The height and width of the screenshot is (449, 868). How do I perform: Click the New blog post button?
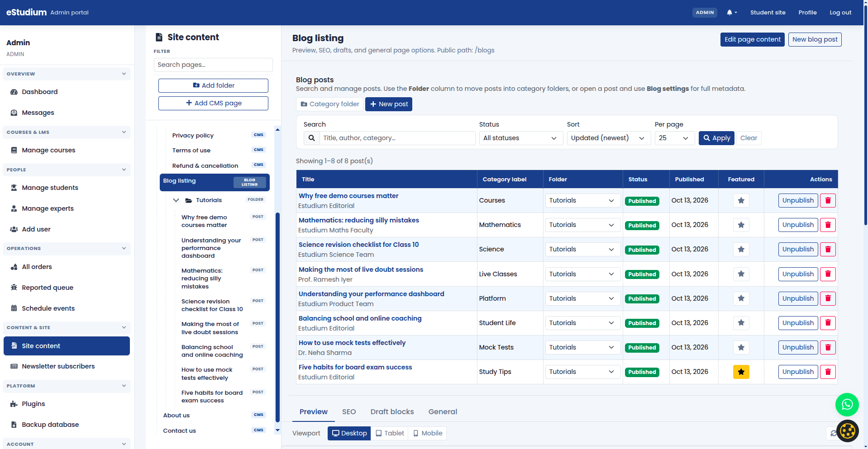tap(815, 39)
